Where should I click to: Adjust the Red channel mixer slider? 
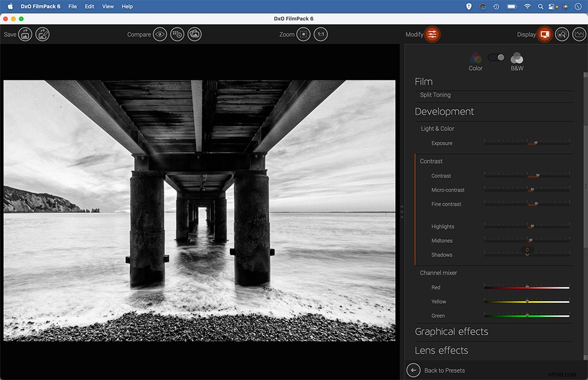(527, 286)
